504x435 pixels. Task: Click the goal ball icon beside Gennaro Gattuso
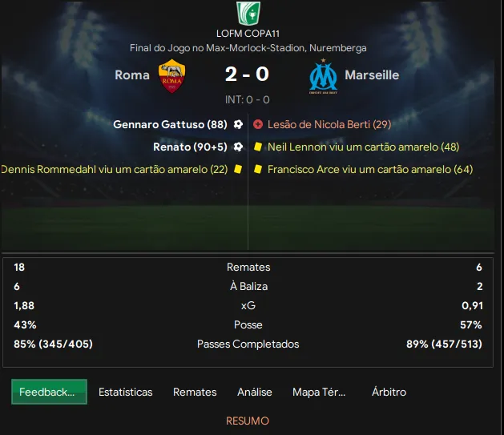point(238,125)
